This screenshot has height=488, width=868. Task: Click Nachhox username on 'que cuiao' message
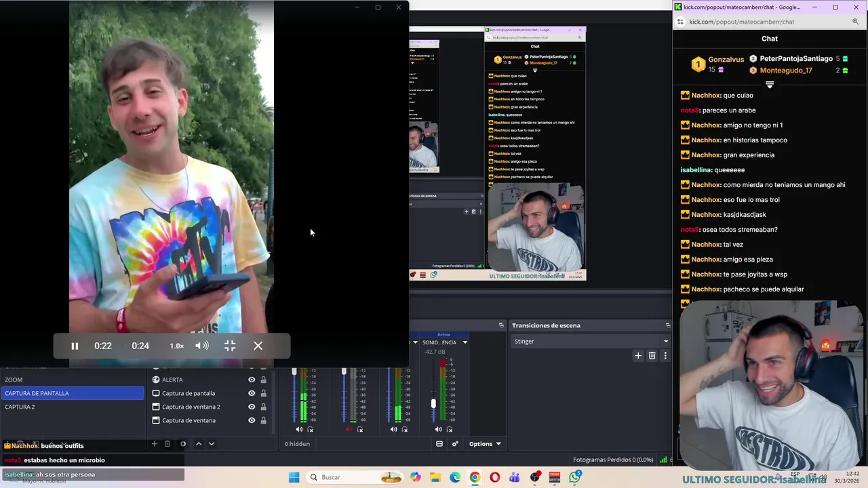click(706, 96)
